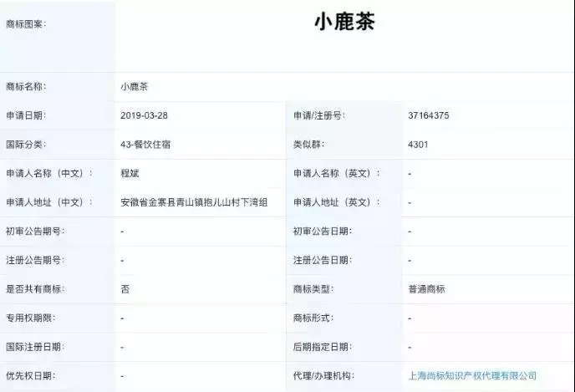
Task: Click the 国际分类 label
Action: tap(26, 145)
